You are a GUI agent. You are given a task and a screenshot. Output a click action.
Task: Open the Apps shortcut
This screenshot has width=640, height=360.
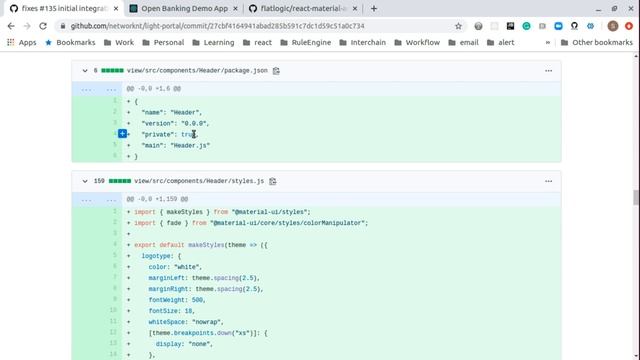coord(22,42)
